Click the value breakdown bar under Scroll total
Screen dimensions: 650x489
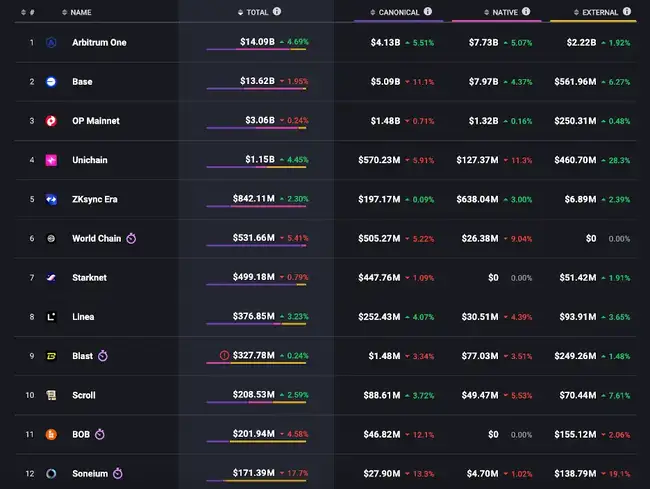256,403
